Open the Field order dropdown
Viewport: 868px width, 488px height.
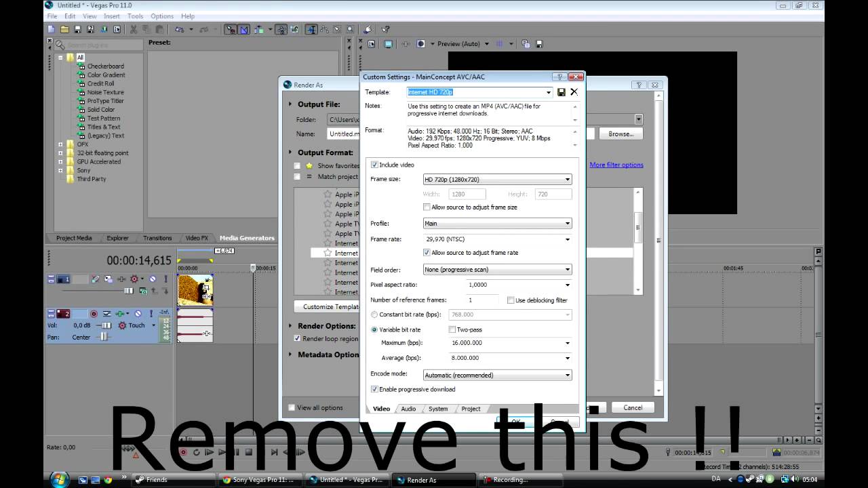[x=568, y=270]
